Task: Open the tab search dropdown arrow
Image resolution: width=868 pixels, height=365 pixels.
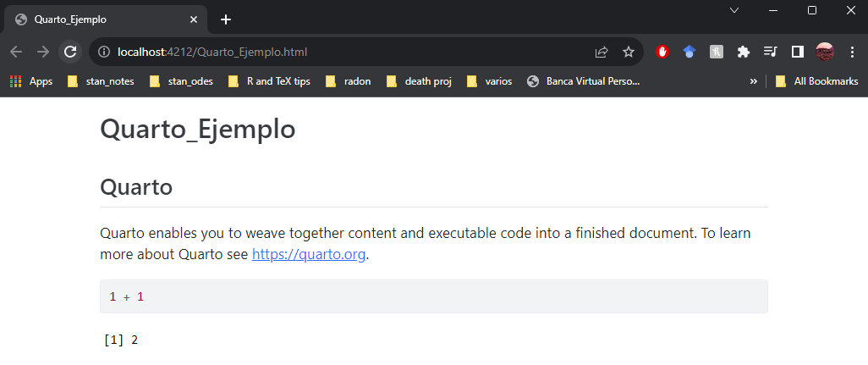Action: click(734, 10)
